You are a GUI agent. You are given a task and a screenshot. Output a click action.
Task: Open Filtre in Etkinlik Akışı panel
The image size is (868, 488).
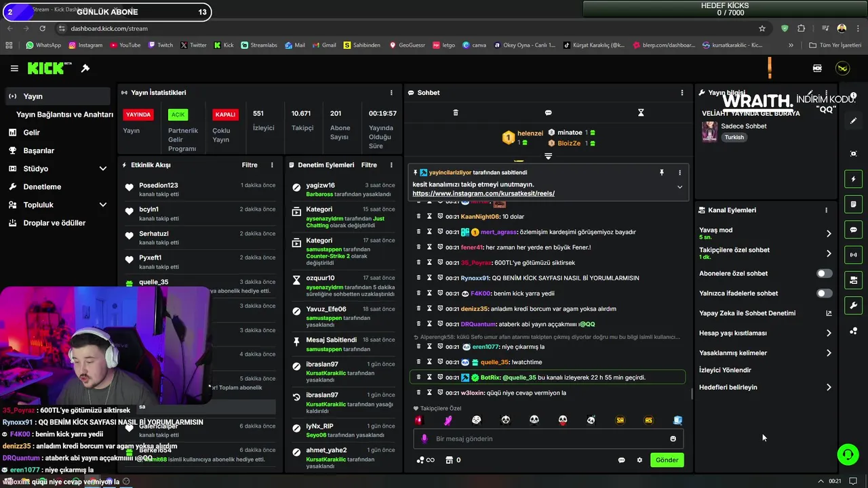(x=250, y=165)
